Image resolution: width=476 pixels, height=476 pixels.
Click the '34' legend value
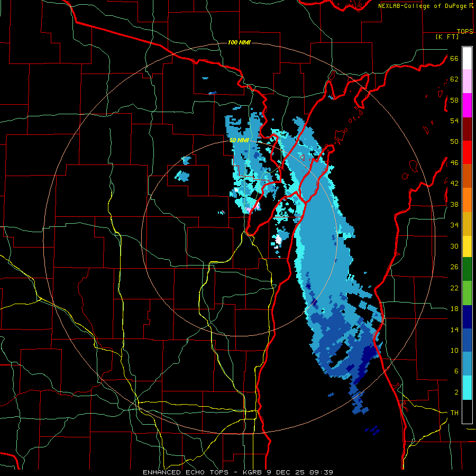[x=454, y=225]
